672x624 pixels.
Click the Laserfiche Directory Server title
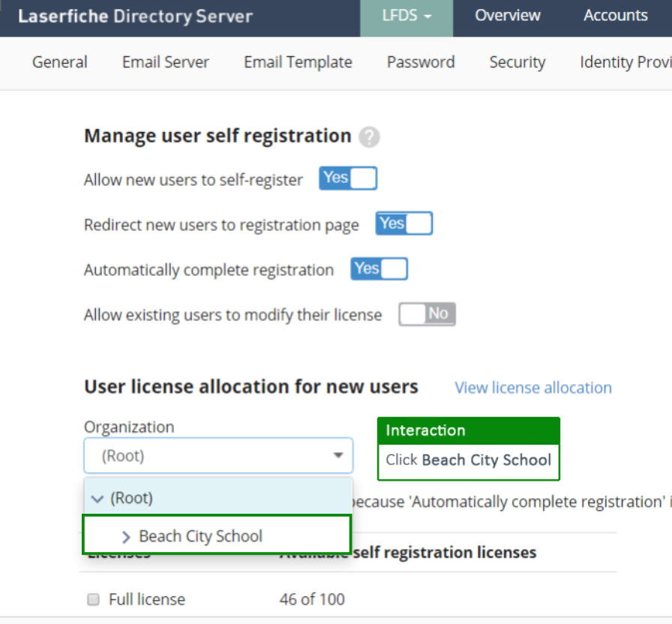(135, 16)
